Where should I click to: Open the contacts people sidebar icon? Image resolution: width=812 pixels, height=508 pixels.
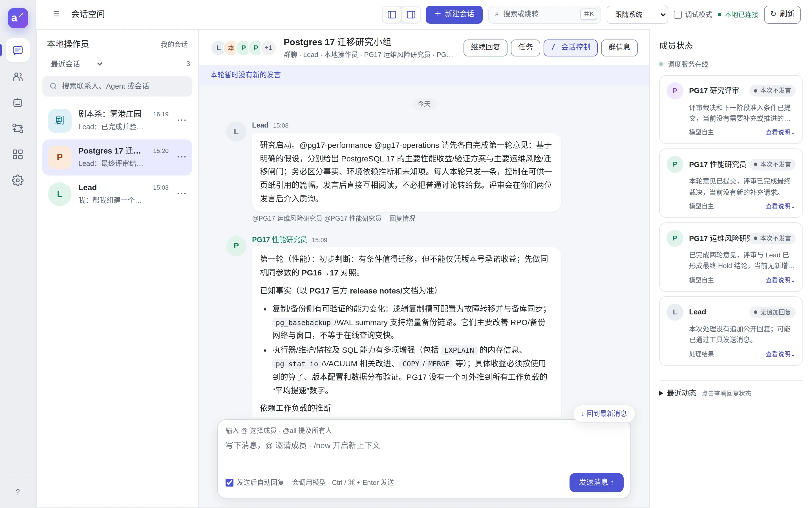18,76
